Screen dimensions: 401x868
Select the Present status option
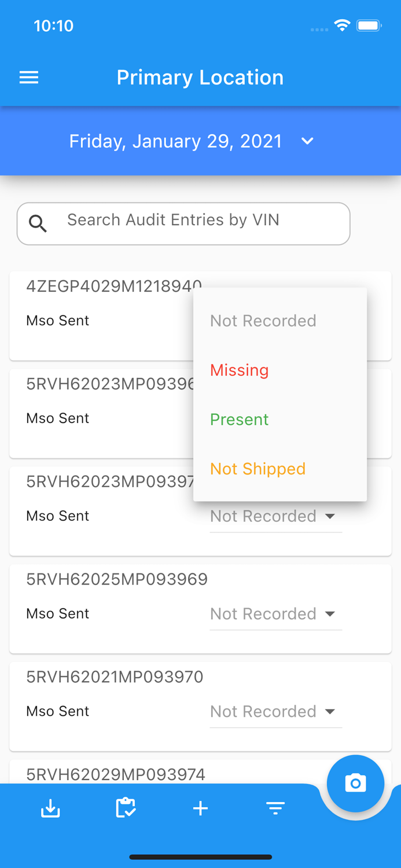click(239, 420)
